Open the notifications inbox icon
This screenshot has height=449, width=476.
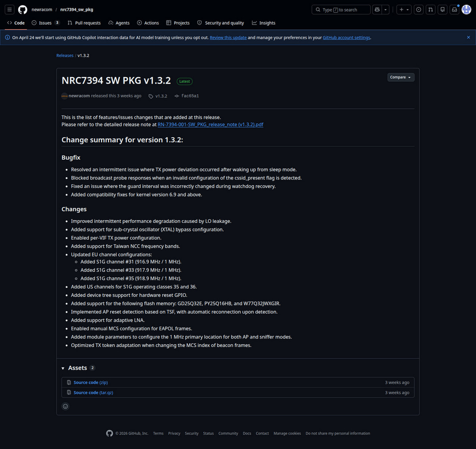pyautogui.click(x=455, y=10)
